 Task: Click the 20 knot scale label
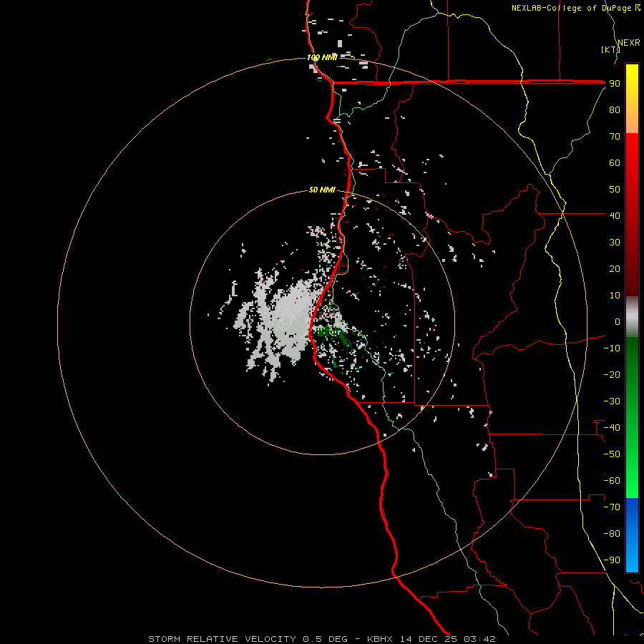pyautogui.click(x=615, y=269)
